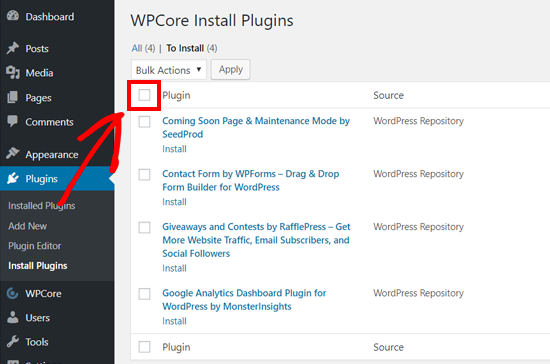Image resolution: width=550 pixels, height=364 pixels.
Task: Install the Coming Soon Page plugin
Action: click(174, 149)
